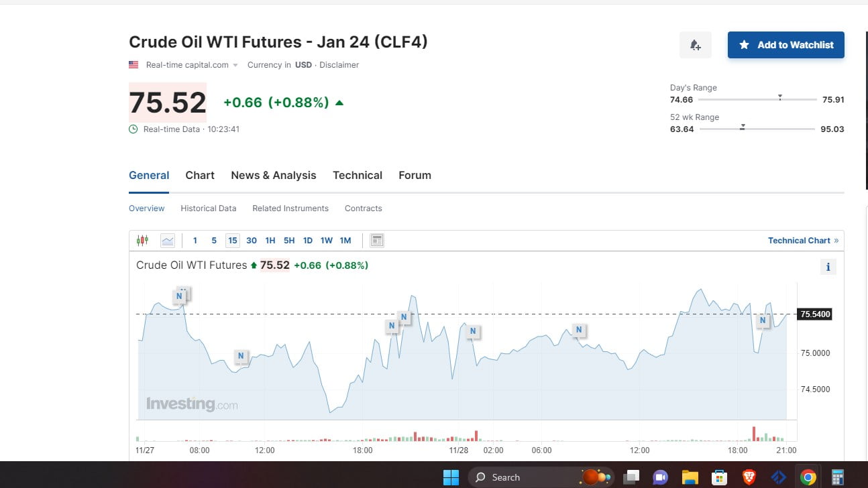Image resolution: width=868 pixels, height=488 pixels.
Task: Open File Explorer from taskbar
Action: 690,477
